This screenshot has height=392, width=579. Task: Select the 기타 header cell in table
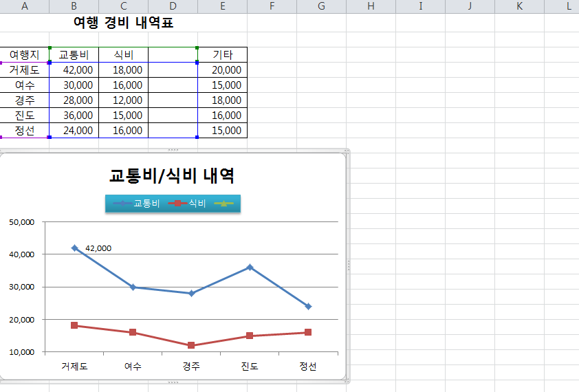pyautogui.click(x=222, y=54)
